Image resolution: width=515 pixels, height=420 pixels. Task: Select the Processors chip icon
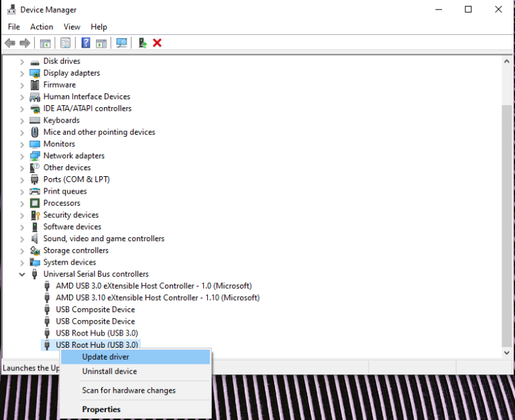[35, 203]
